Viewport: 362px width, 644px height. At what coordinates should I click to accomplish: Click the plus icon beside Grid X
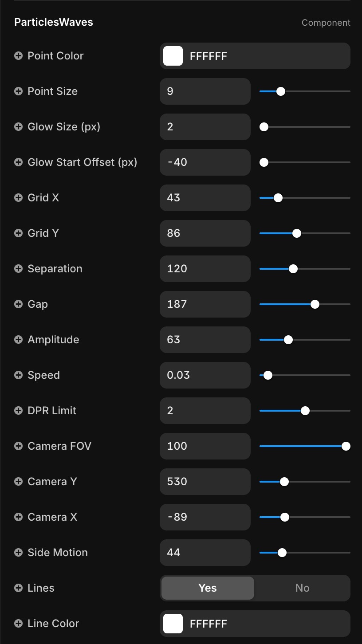point(18,198)
